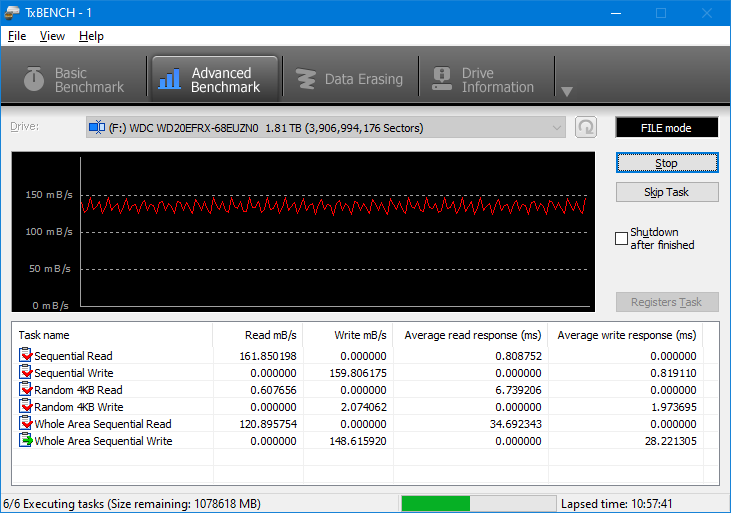
Task: Open the View menu
Action: click(52, 36)
